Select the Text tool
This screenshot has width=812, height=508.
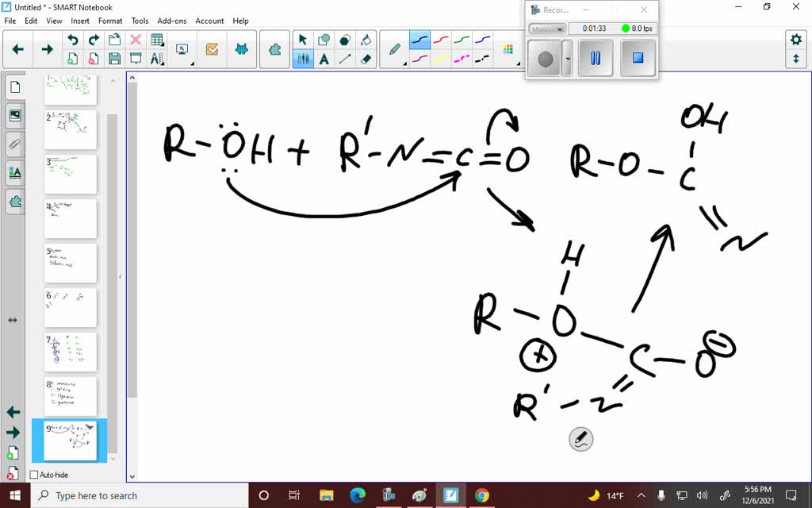coord(323,60)
